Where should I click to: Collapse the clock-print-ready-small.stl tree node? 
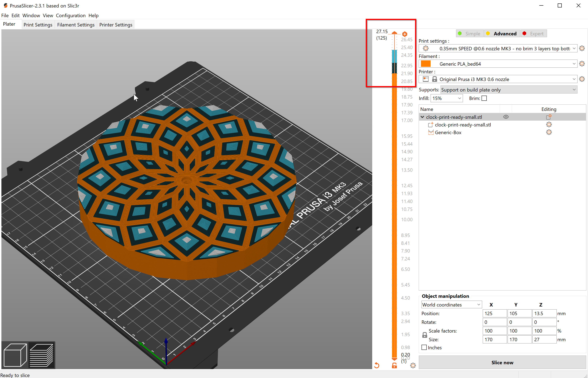pos(422,117)
